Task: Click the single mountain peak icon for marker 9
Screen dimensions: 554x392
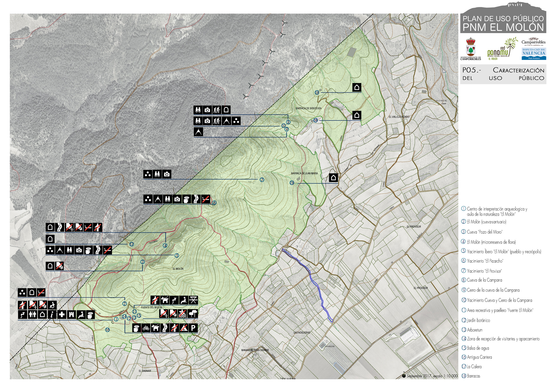Action: pyautogui.click(x=199, y=132)
